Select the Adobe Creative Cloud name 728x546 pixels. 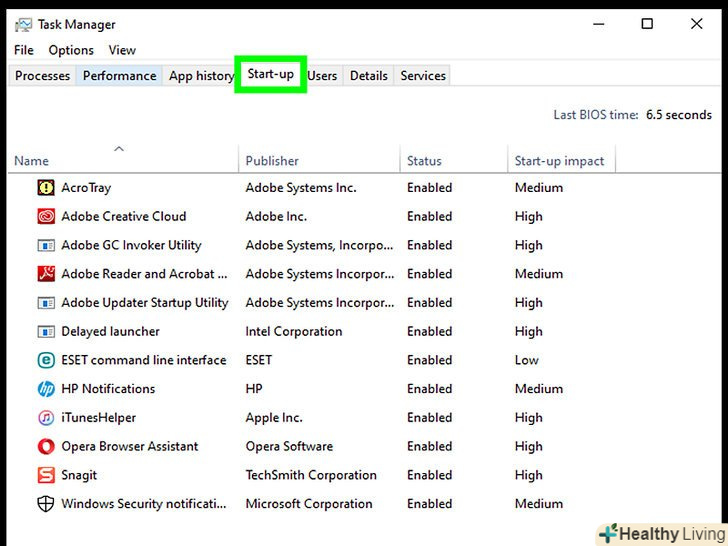(x=124, y=216)
